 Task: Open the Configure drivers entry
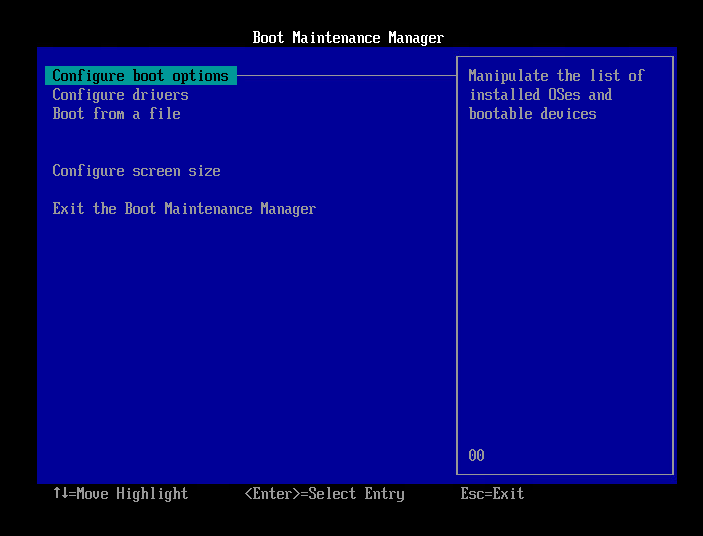(x=120, y=95)
